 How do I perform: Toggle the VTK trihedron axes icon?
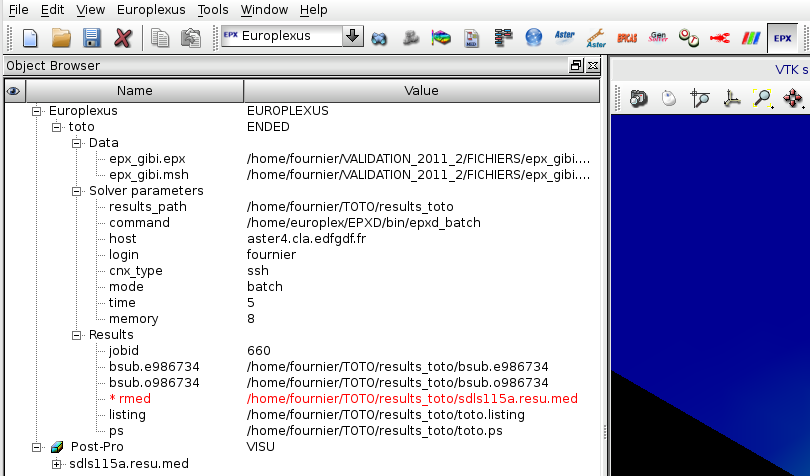(731, 98)
